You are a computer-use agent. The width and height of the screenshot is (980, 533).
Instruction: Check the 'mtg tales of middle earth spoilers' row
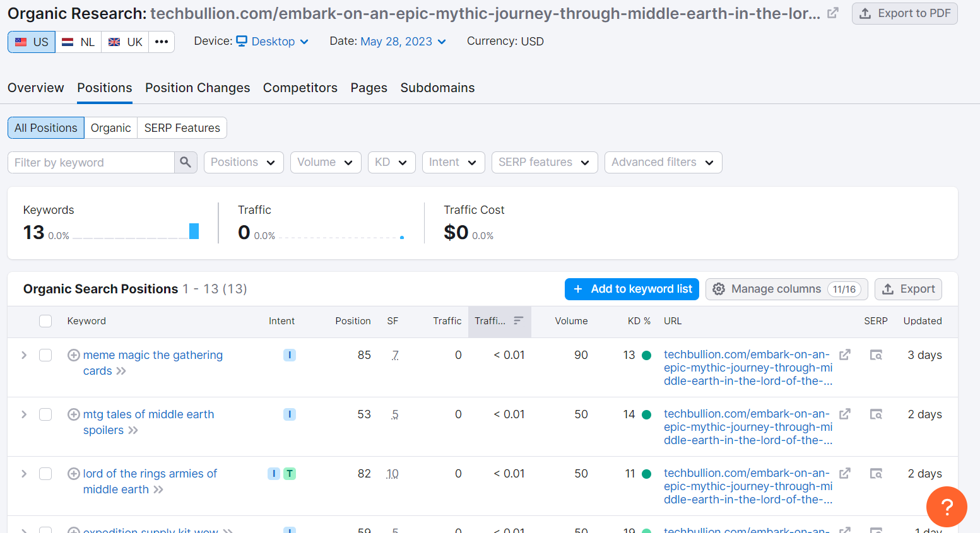click(45, 414)
